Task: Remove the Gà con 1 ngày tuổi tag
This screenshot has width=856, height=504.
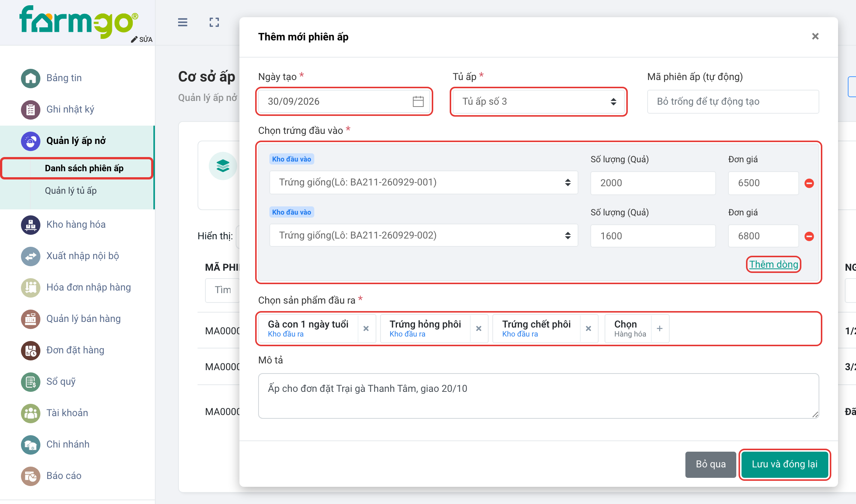Action: pyautogui.click(x=366, y=328)
